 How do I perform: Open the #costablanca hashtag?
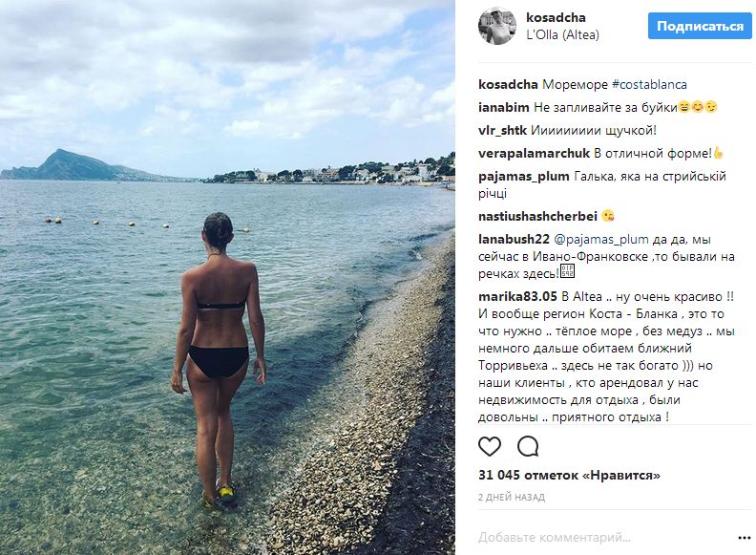(x=649, y=84)
